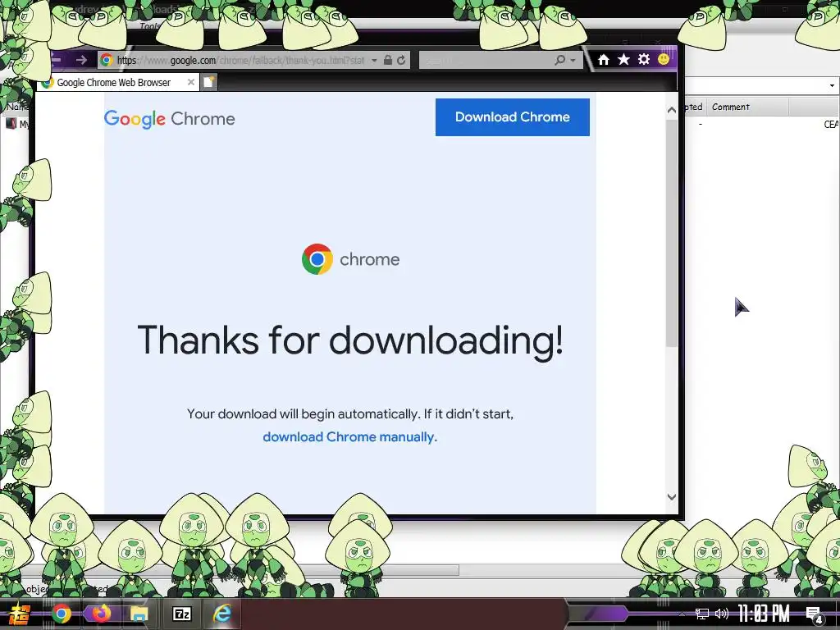Launch Google Chrome from the taskbar
Image resolution: width=840 pixels, height=630 pixels.
tap(62, 614)
